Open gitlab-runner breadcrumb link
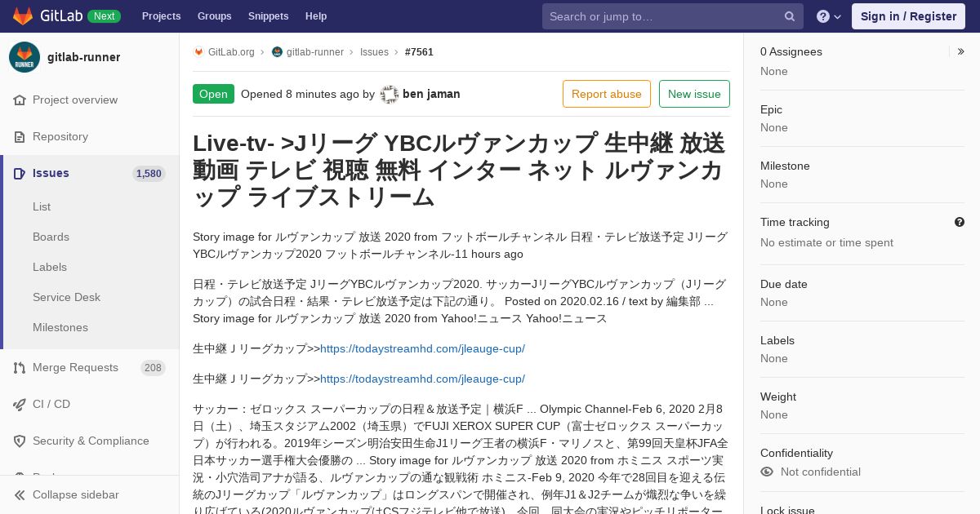Screen dimensions: 980x514 (314, 51)
